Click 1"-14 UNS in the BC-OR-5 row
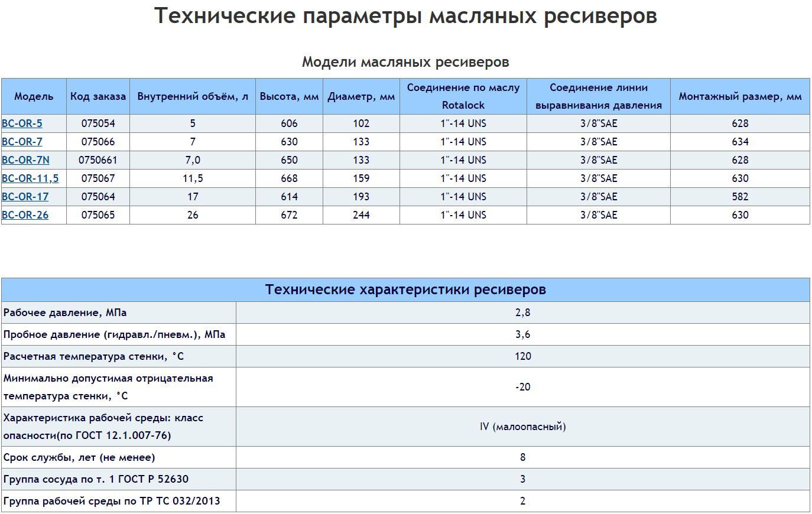The image size is (812, 514). point(463,123)
